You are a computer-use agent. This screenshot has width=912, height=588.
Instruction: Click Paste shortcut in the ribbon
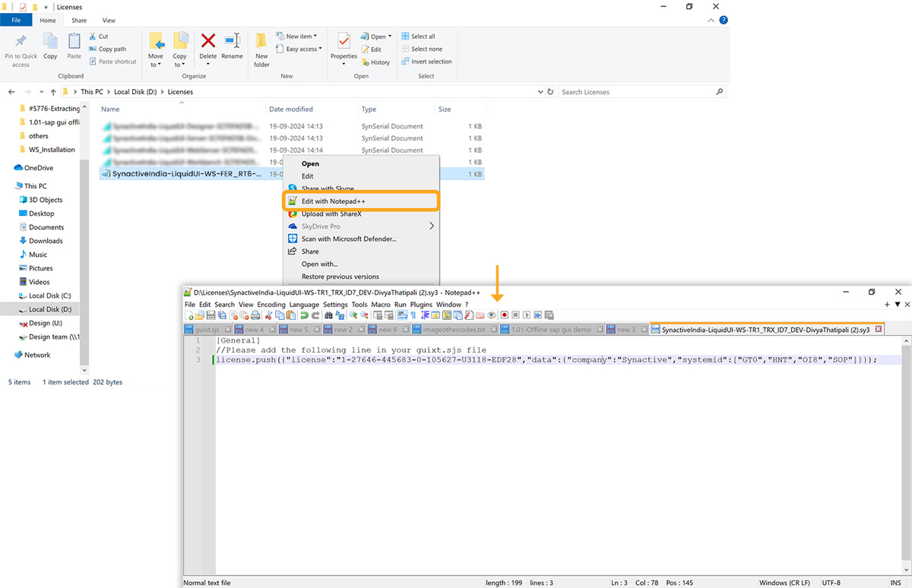tap(112, 62)
